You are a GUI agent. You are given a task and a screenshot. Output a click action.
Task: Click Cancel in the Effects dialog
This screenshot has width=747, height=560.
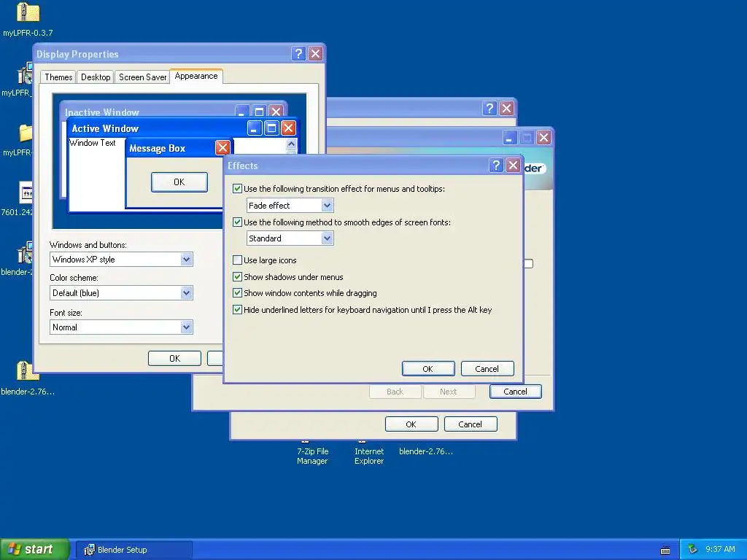(487, 368)
